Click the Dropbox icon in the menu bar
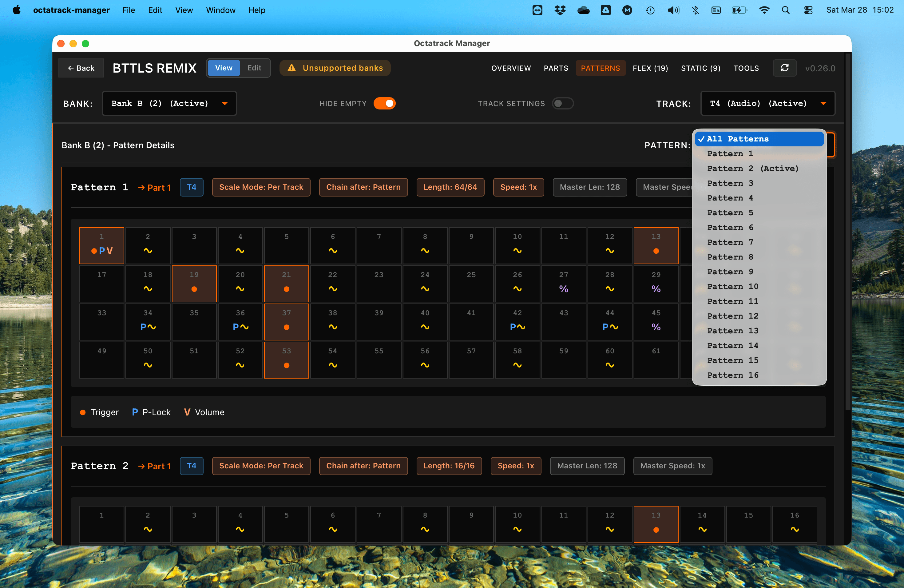Viewport: 904px width, 588px height. pyautogui.click(x=560, y=10)
